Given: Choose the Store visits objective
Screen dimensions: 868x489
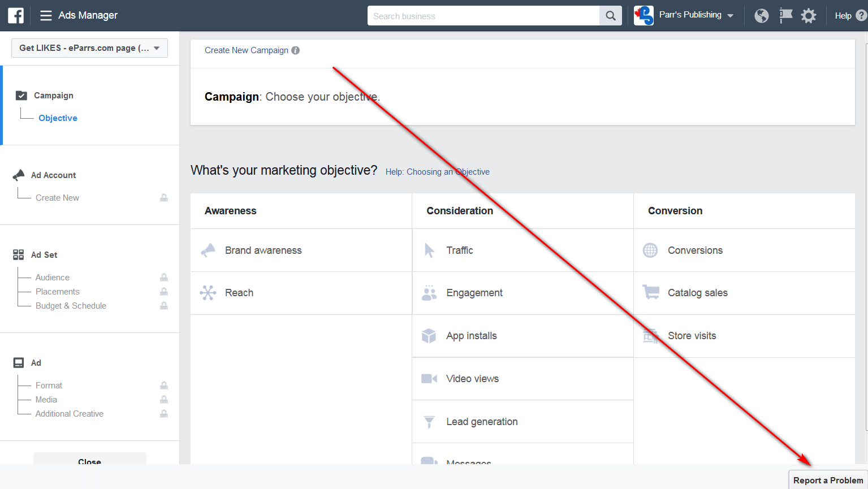Looking at the screenshot, I should point(744,336).
